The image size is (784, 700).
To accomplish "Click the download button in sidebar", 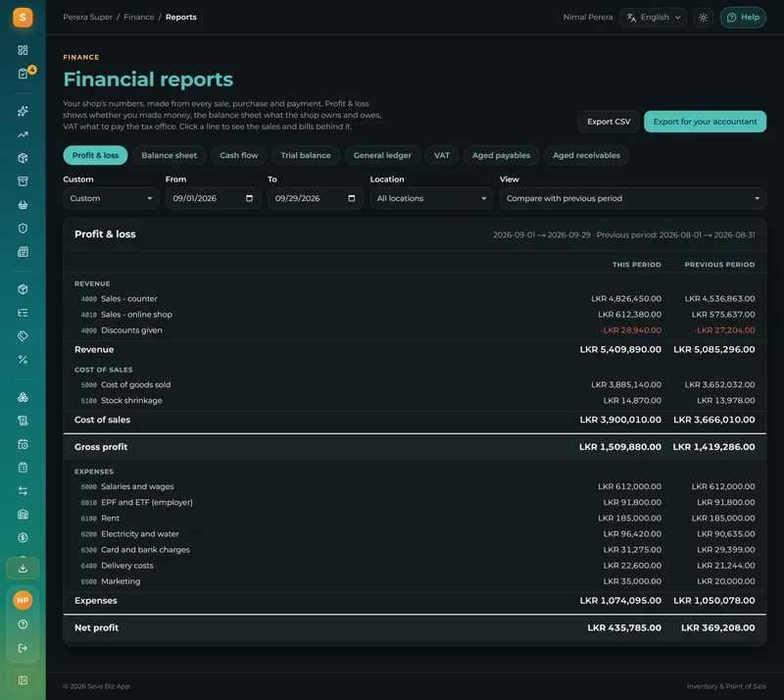I will point(23,569).
